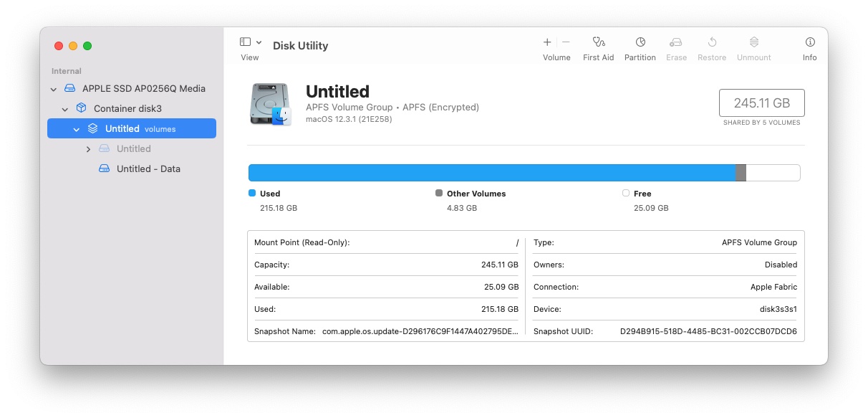Click the Snapshot Name value text
868x418 pixels.
tap(420, 331)
